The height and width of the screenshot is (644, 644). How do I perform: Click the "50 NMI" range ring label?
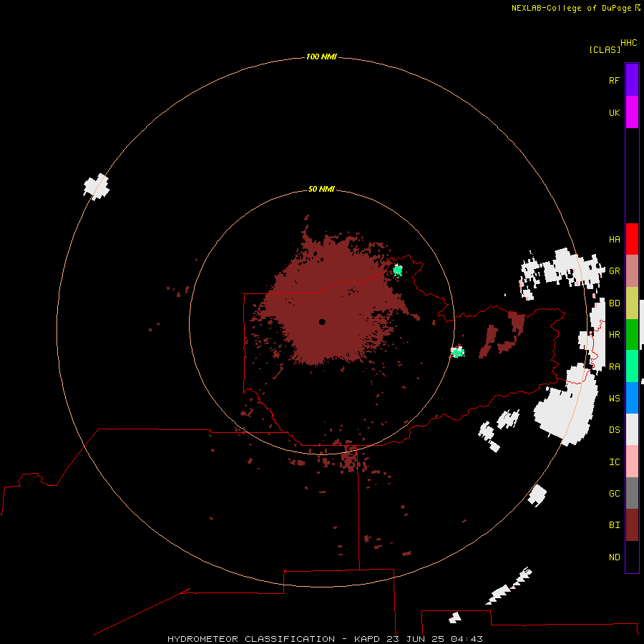click(x=321, y=189)
